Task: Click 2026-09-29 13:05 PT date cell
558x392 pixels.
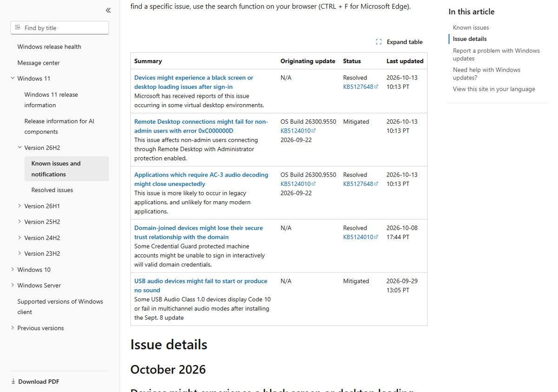Action: (x=402, y=286)
